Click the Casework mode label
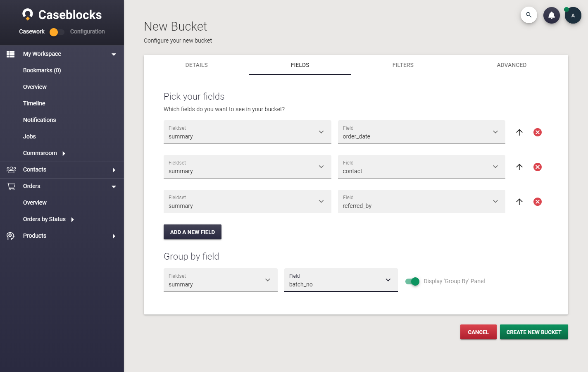This screenshot has width=588, height=372. tap(32, 31)
